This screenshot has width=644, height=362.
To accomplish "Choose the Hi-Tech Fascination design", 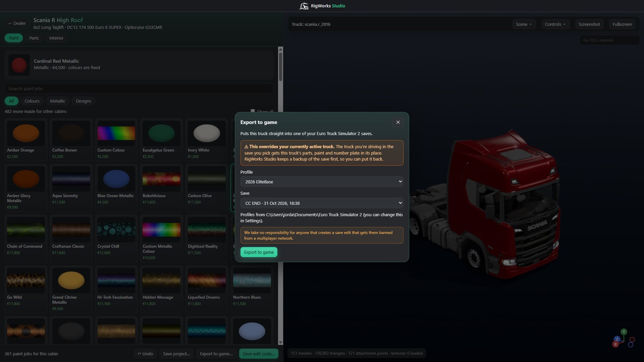I will 116,290.
